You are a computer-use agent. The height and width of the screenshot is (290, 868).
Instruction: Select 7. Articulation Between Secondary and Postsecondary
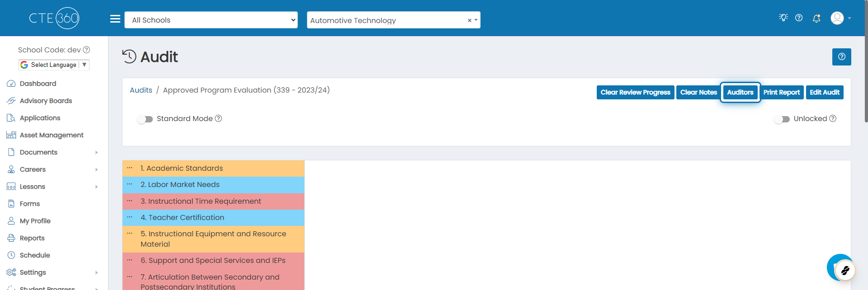pos(213,280)
